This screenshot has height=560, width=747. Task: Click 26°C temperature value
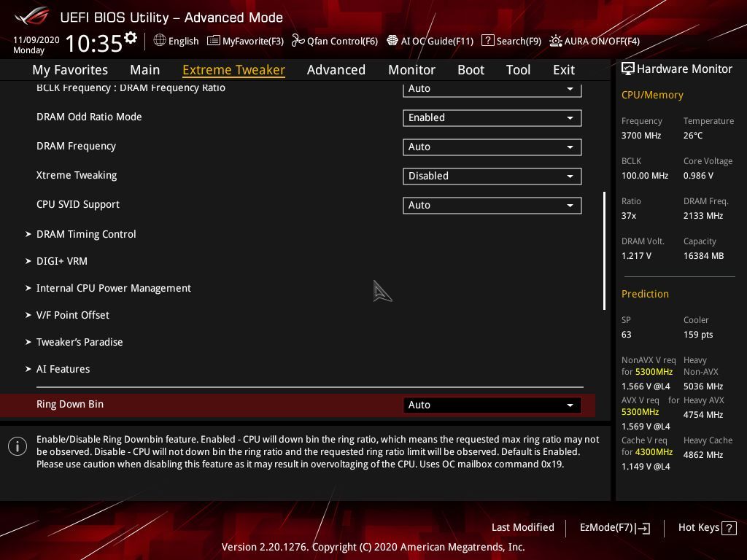pos(693,136)
